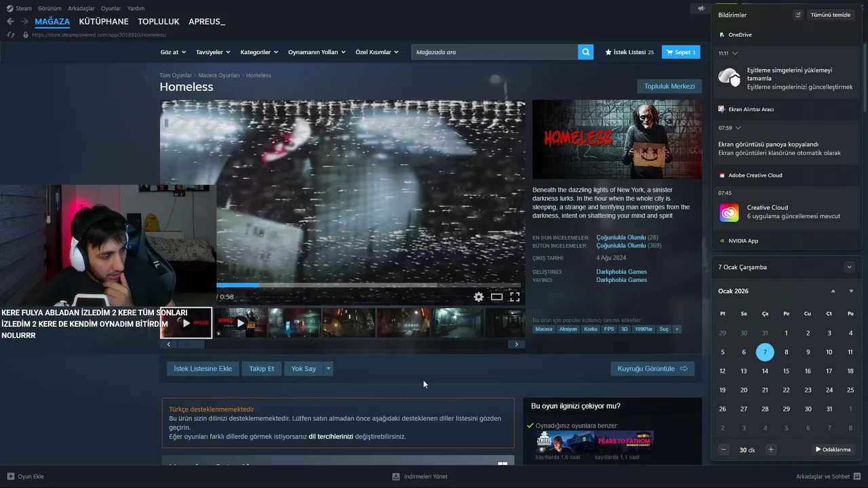The height and width of the screenshot is (488, 868).
Task: Switch to the TOPLULUK tab
Action: 159,22
